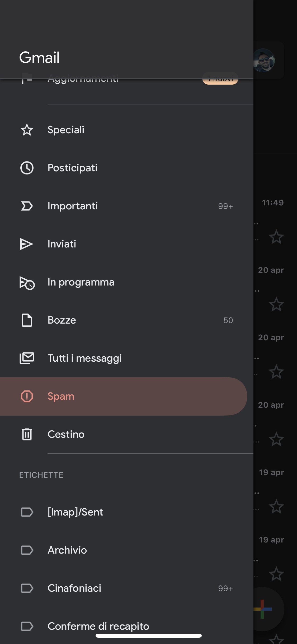The height and width of the screenshot is (644, 297).
Task: Tap the Gmail drawer title
Action: coord(39,58)
